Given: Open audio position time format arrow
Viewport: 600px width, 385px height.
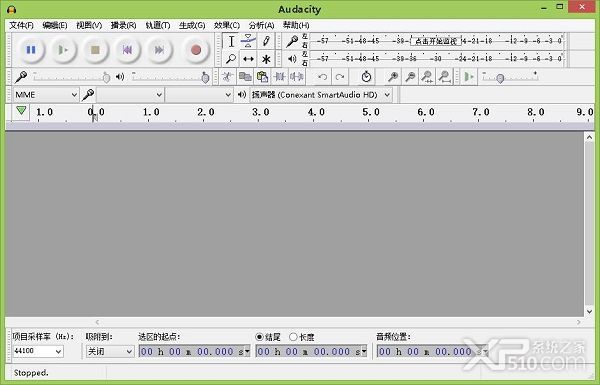Looking at the screenshot, I should pos(485,351).
